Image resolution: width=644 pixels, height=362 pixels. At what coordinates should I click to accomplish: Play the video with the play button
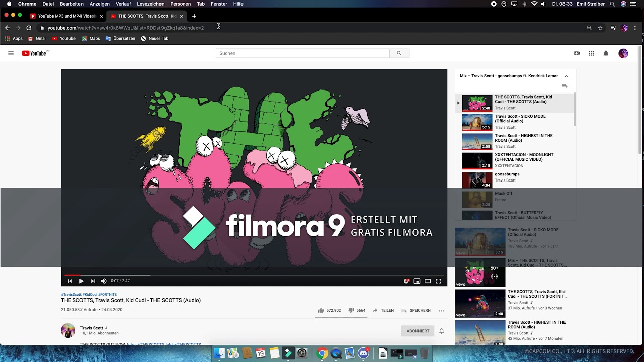[81, 281]
